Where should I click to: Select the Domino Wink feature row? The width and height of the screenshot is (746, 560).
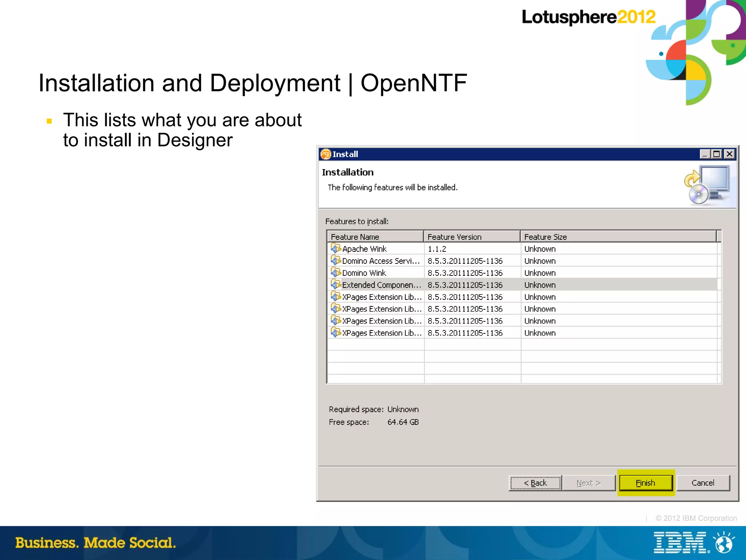[x=522, y=273]
